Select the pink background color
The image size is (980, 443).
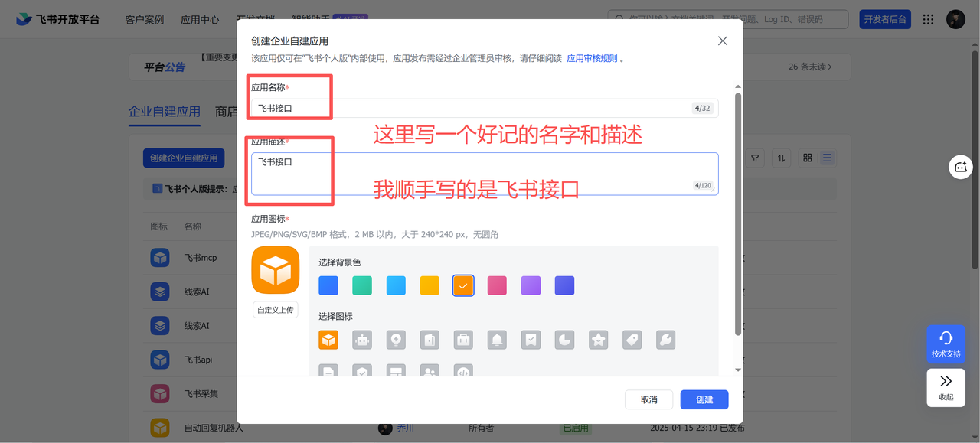[x=497, y=285]
